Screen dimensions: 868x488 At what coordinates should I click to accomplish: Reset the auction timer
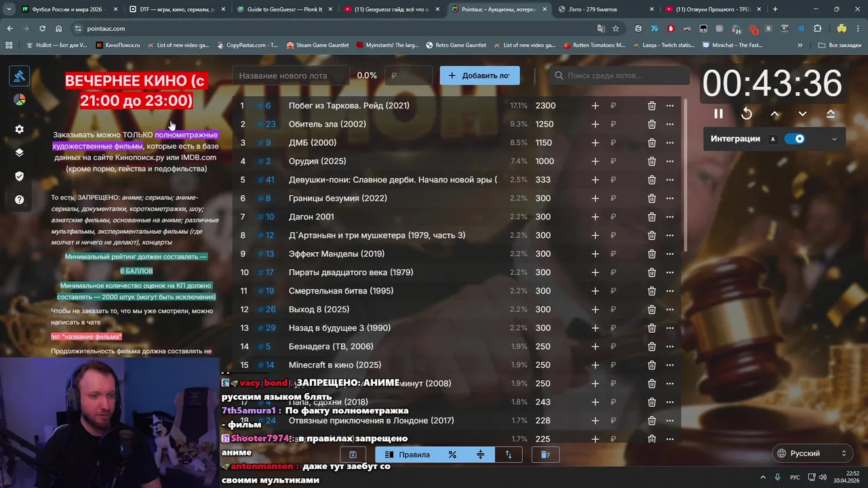click(x=747, y=114)
